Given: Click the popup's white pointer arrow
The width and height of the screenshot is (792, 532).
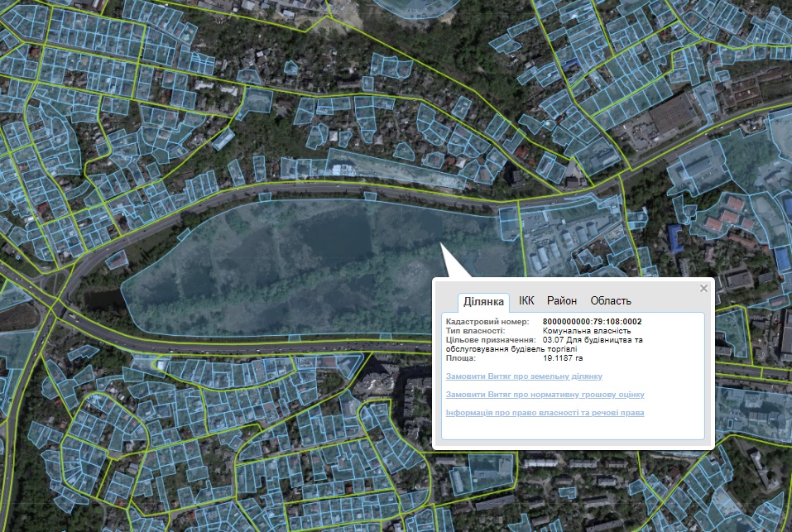Looking at the screenshot, I should 452,263.
